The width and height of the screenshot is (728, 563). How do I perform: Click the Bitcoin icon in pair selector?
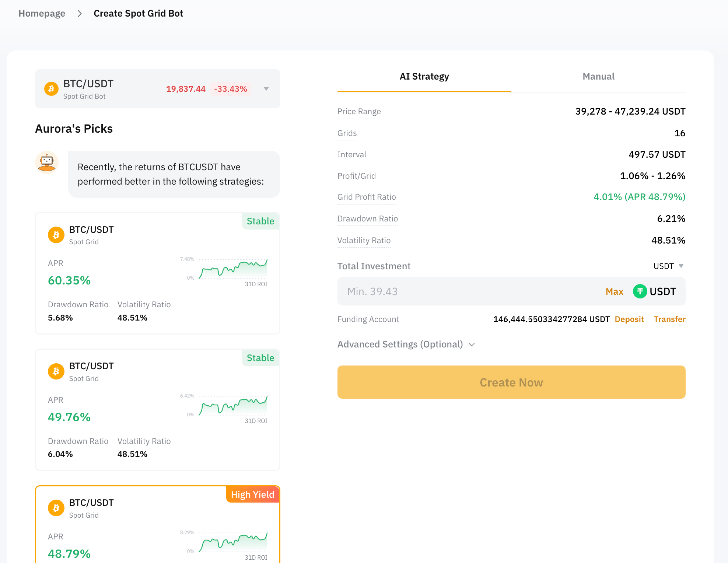(x=51, y=89)
